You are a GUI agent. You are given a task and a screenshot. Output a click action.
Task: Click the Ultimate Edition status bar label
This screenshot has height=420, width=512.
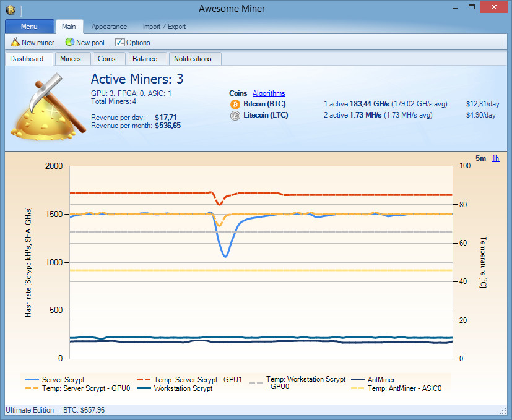coord(30,410)
